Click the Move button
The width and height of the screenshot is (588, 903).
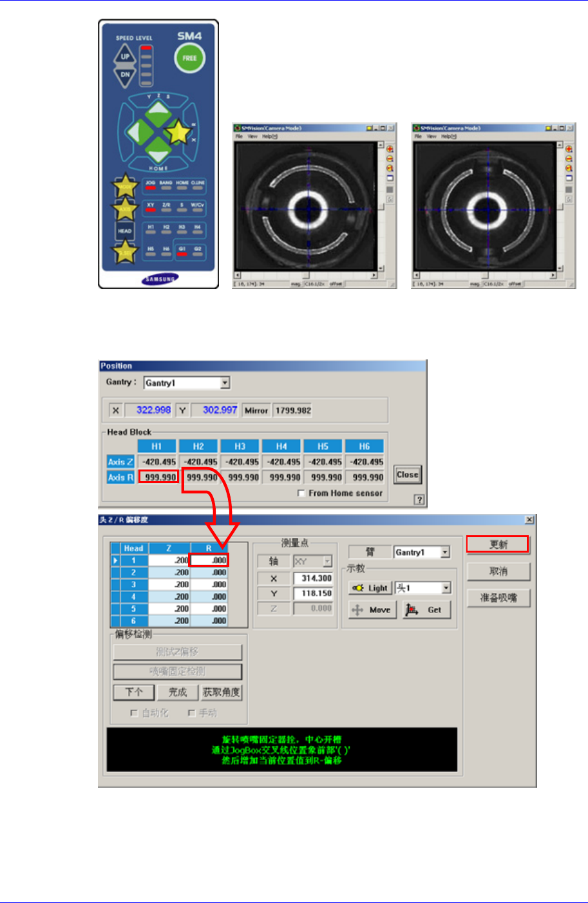[x=372, y=610]
